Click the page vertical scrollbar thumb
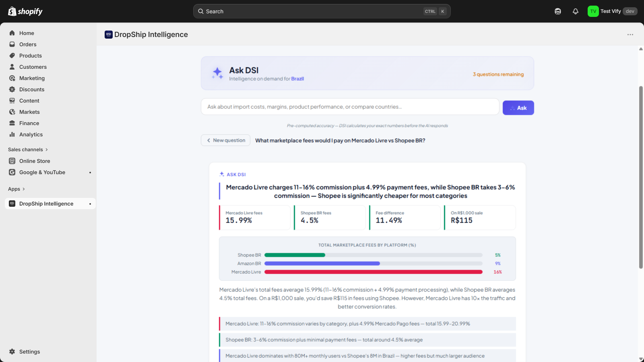644x362 pixels. click(641, 177)
